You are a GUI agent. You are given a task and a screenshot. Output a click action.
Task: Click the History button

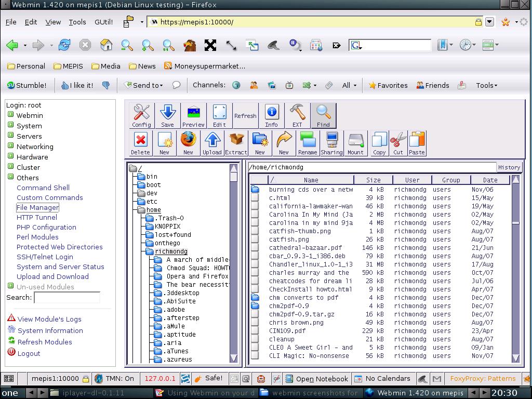point(509,167)
